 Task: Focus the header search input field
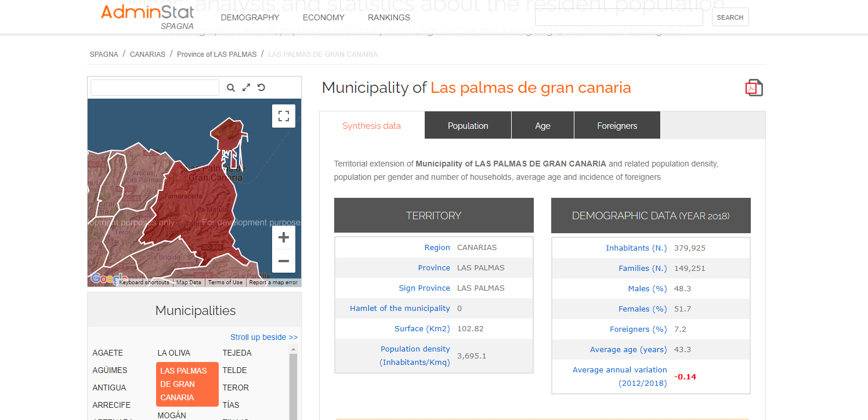[x=619, y=17]
